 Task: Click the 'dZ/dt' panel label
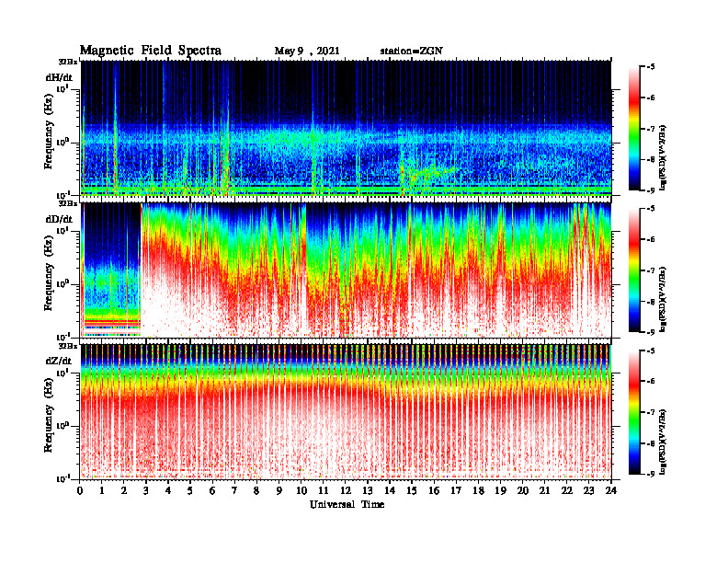click(59, 361)
